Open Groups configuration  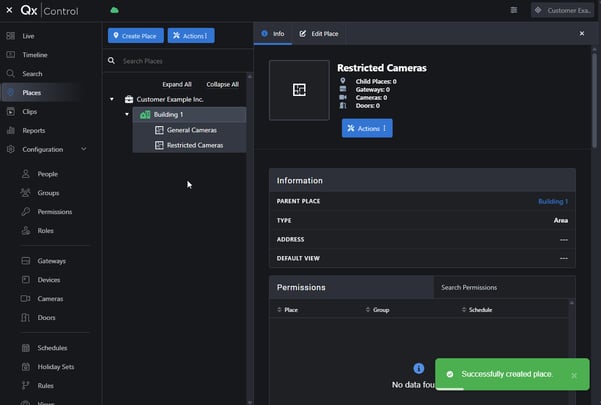pyautogui.click(x=48, y=193)
